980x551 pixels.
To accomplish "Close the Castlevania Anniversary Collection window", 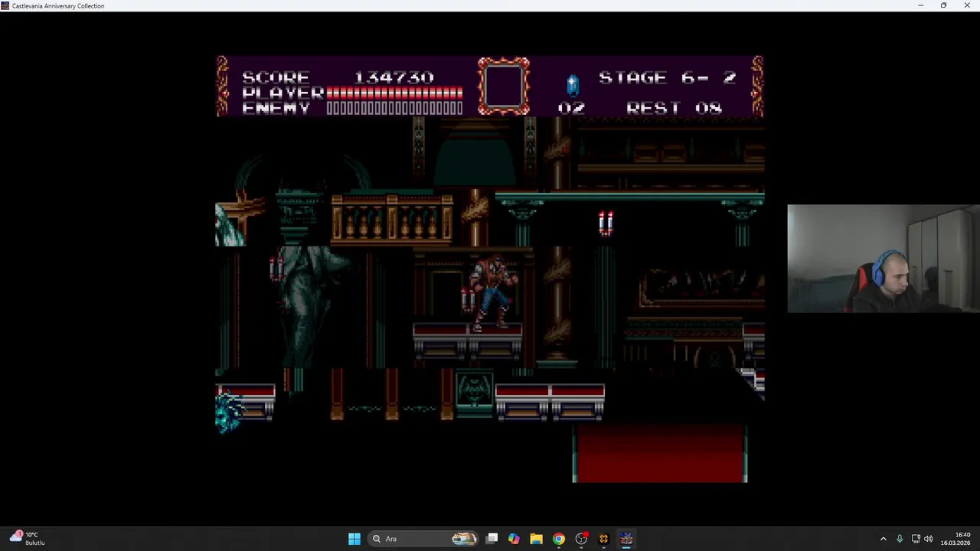I will point(967,5).
